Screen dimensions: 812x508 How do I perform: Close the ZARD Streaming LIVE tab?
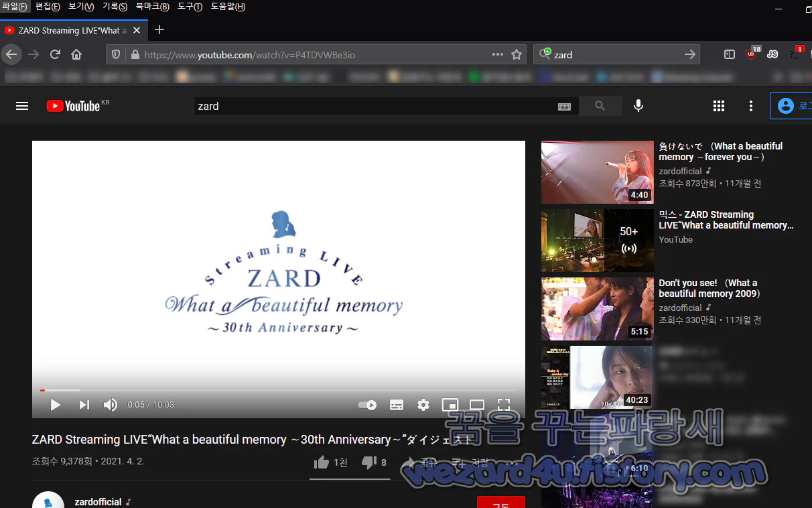[137, 30]
